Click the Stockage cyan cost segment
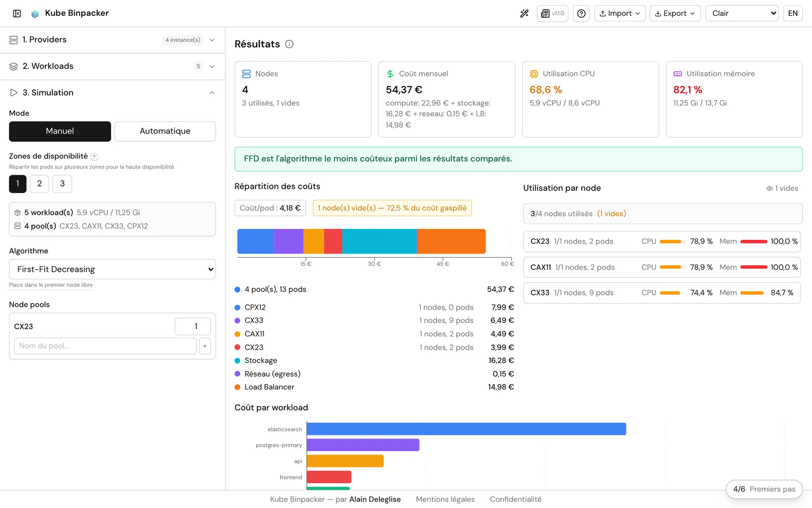The height and width of the screenshot is (508, 812). (x=380, y=241)
